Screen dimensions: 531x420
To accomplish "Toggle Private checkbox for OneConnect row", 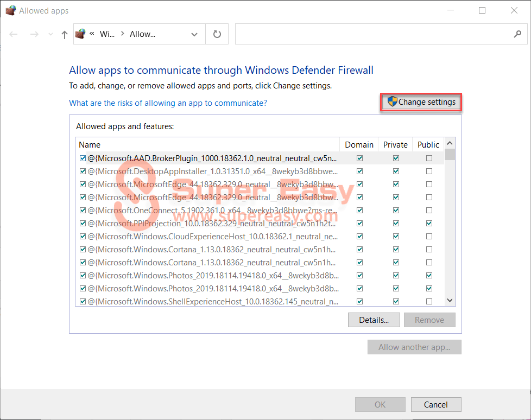I will tap(396, 210).
